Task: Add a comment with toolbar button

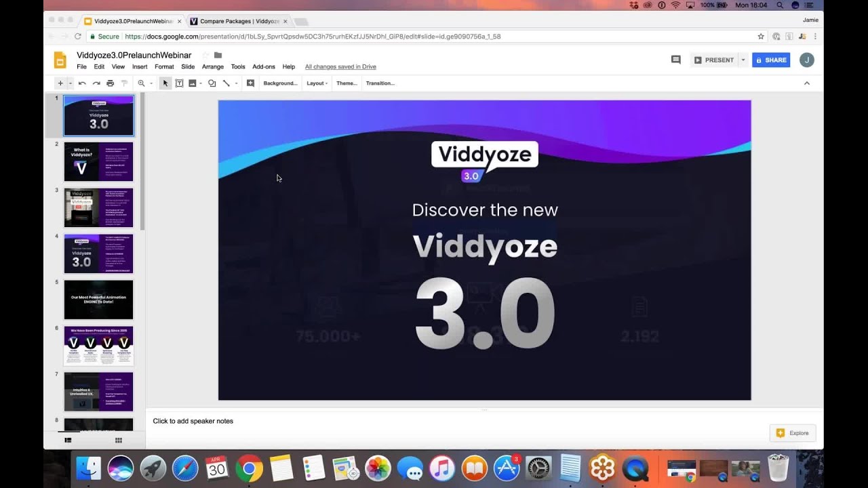Action: (x=250, y=83)
